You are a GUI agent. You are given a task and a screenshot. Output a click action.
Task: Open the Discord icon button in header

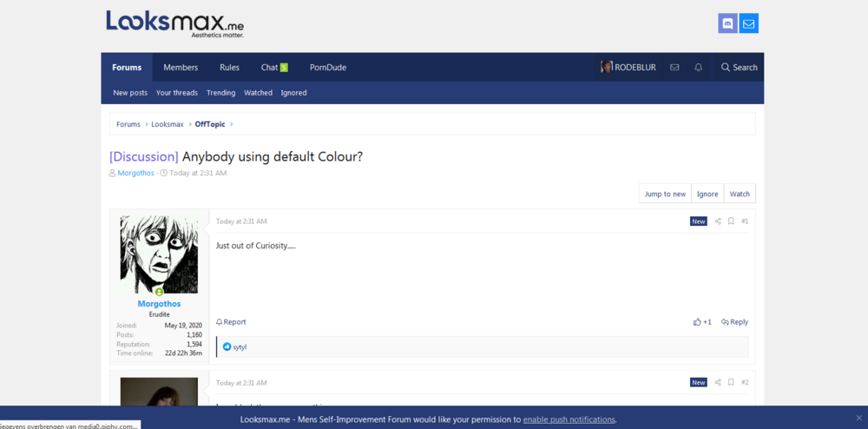tap(727, 23)
